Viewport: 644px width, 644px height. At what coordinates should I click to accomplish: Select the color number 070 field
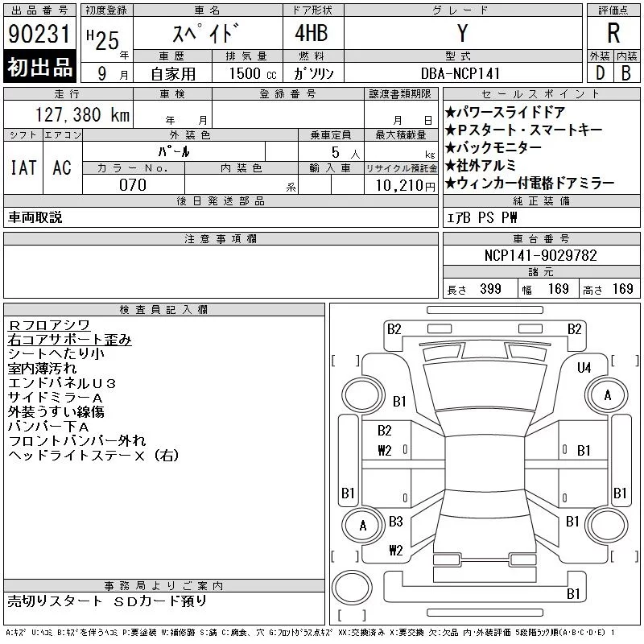133,185
